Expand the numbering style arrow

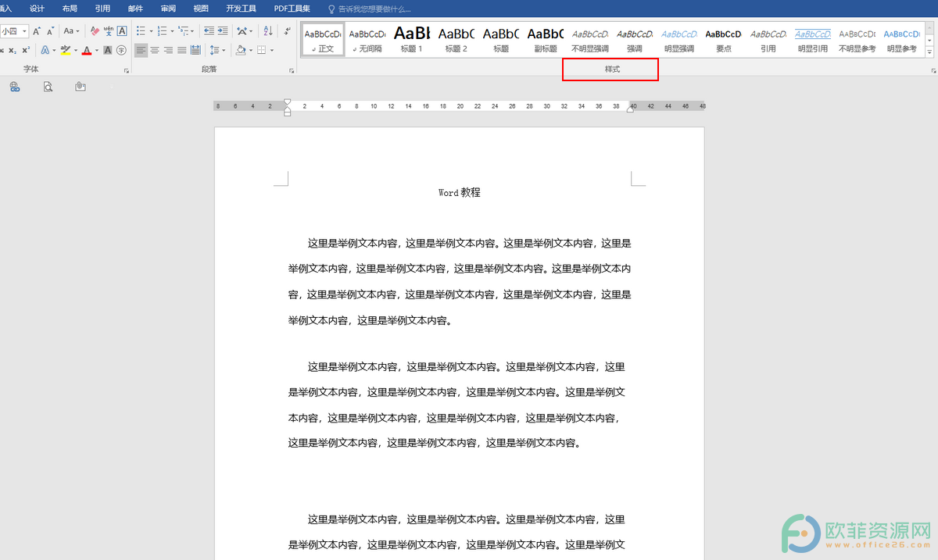point(171,31)
